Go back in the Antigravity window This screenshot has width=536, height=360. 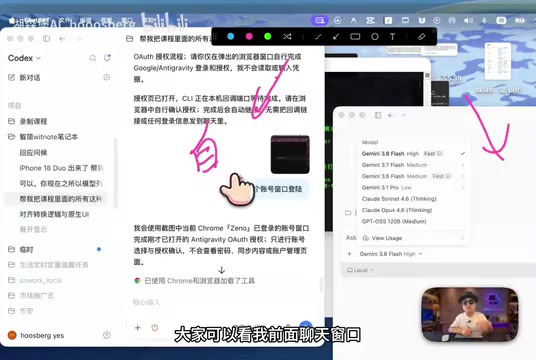tap(391, 115)
